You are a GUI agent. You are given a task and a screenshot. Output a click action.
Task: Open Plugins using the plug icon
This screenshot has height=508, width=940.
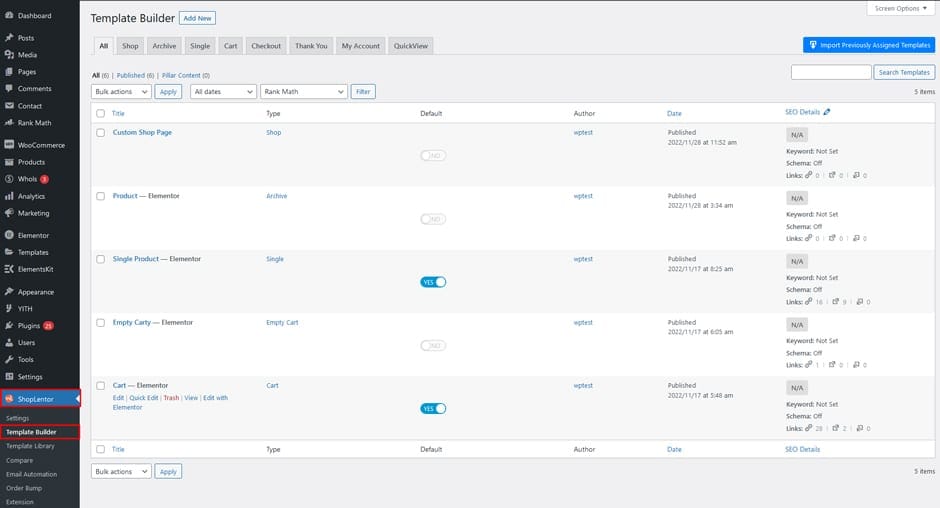[9, 325]
